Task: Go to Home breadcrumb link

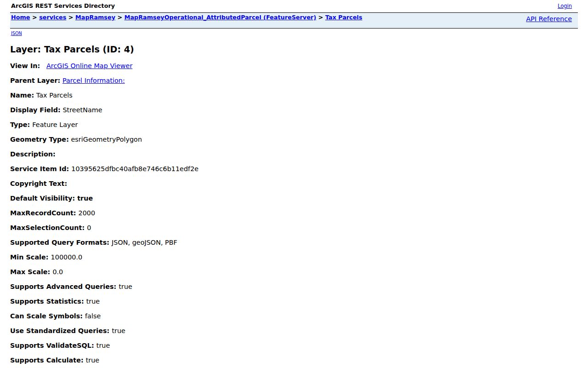Action: 20,17
